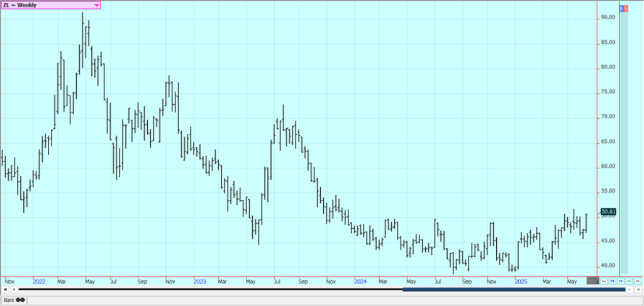This screenshot has width=644, height=306.
Task: Step chart forward with right arrow
Action: 630,290
